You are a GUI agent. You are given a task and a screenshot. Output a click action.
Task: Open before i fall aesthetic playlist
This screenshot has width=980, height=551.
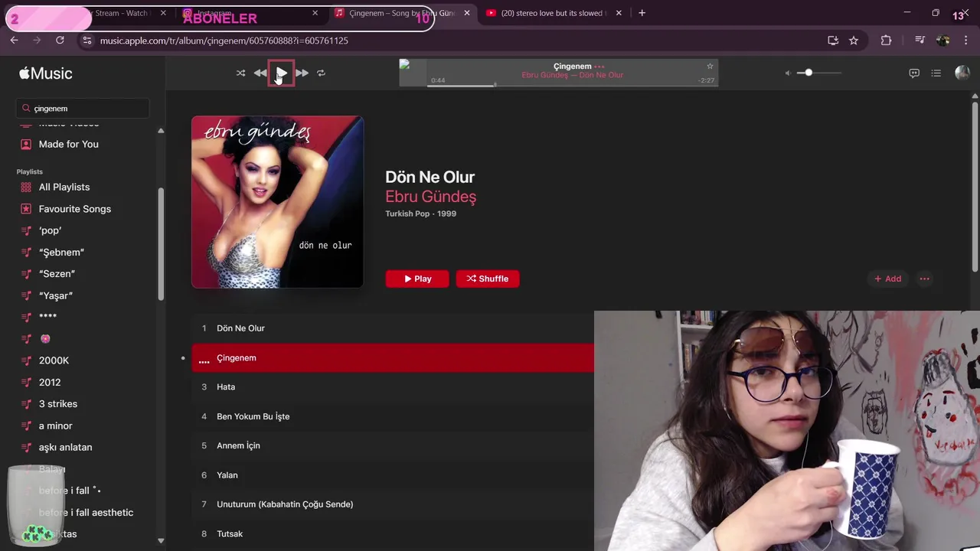86,513
